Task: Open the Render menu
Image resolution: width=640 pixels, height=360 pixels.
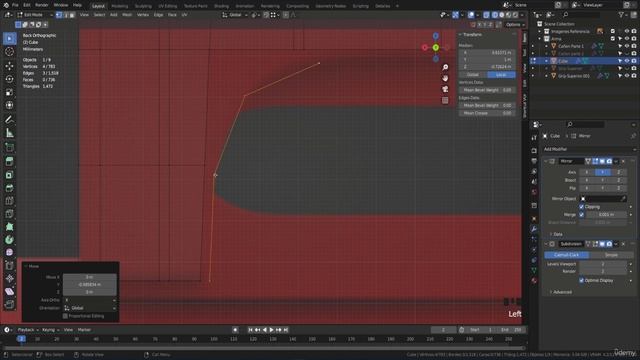Action: coord(42,5)
